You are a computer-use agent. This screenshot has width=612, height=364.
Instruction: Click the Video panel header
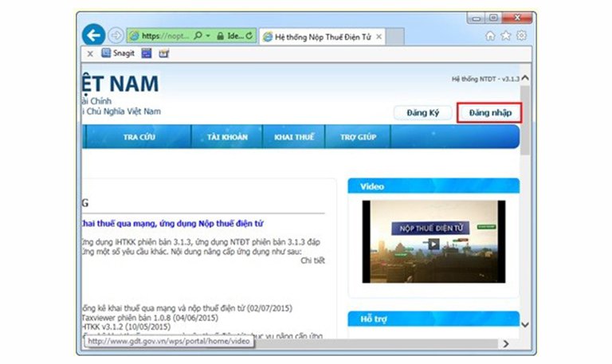pos(433,186)
